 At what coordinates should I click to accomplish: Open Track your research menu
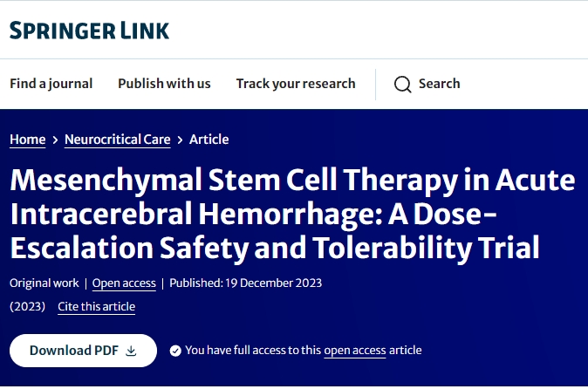296,84
